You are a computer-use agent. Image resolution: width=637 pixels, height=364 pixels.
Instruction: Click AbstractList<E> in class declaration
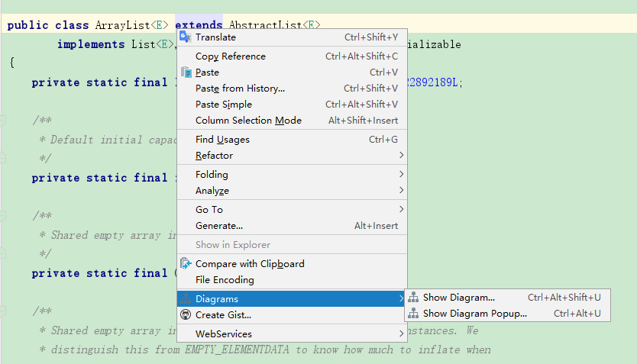coord(275,24)
